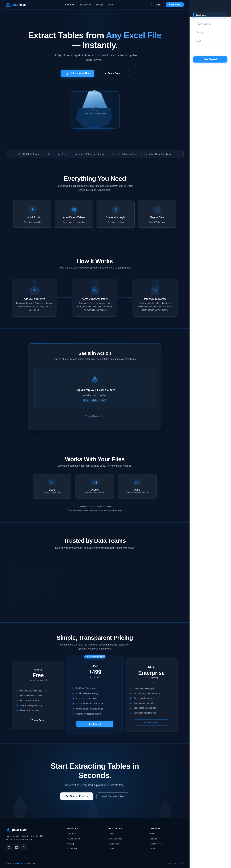Click the View Documentation button
Viewport: 231px width, 868px height.
(113, 796)
